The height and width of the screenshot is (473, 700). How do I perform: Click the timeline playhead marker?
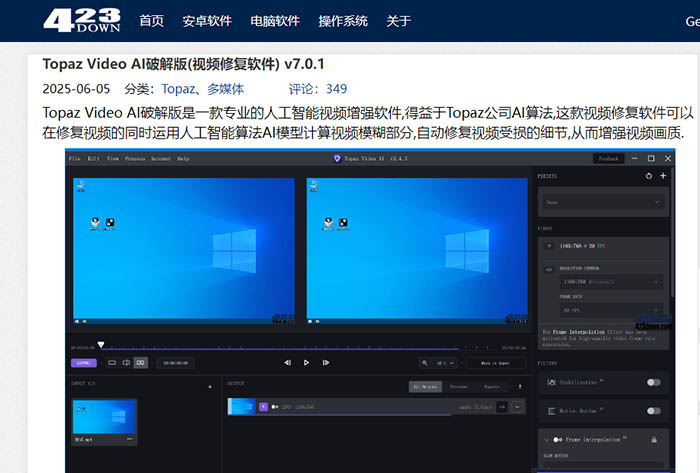tap(101, 344)
